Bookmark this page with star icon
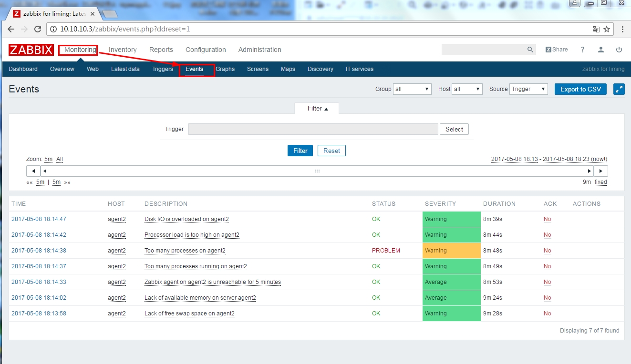 (x=607, y=29)
